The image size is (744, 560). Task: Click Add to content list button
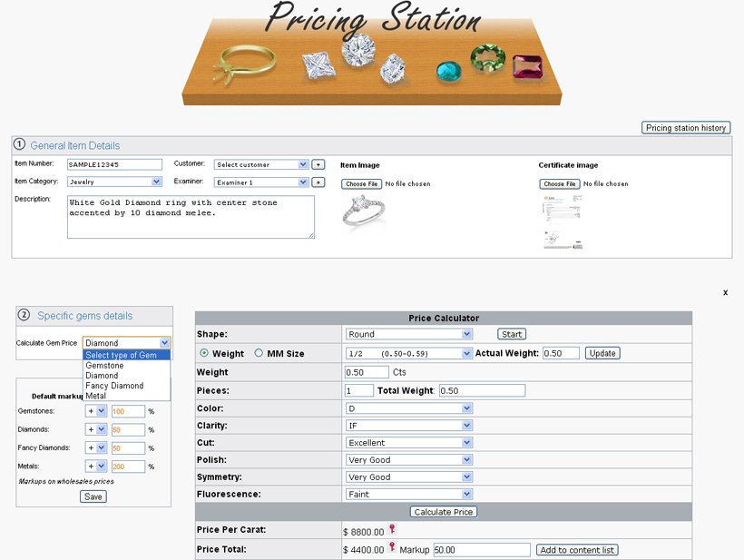(577, 550)
